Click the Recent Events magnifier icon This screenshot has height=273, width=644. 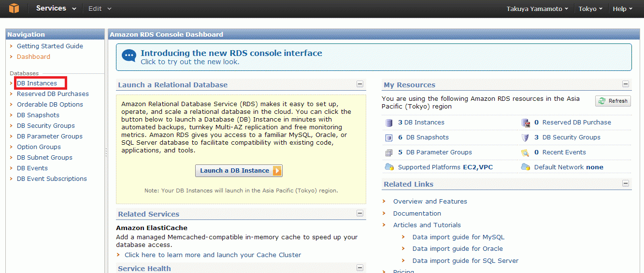point(526,152)
